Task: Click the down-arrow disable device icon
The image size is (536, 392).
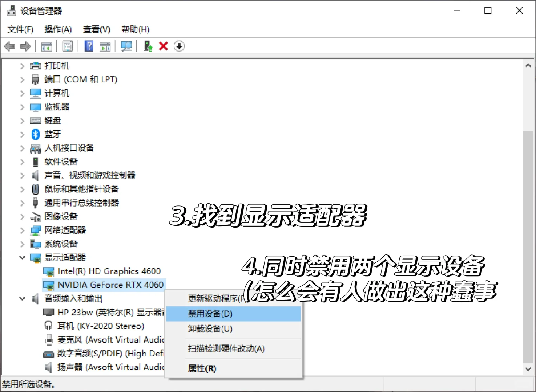Action: click(179, 46)
